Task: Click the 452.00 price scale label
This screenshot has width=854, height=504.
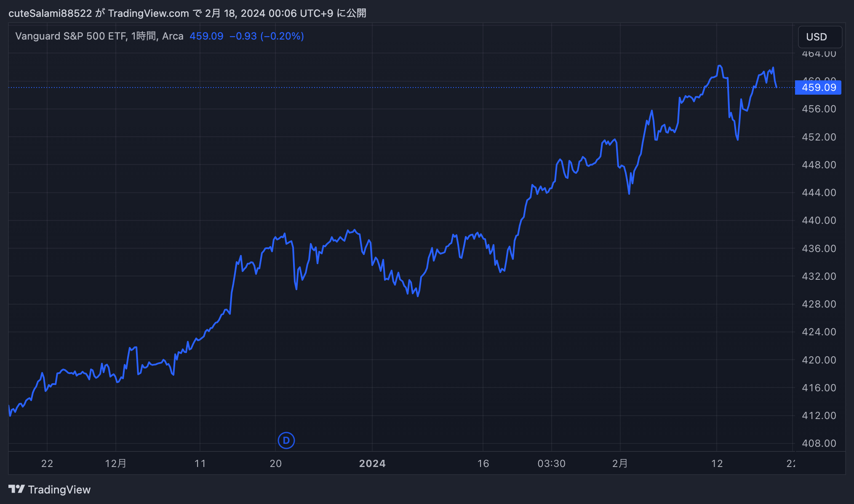Action: pos(819,137)
